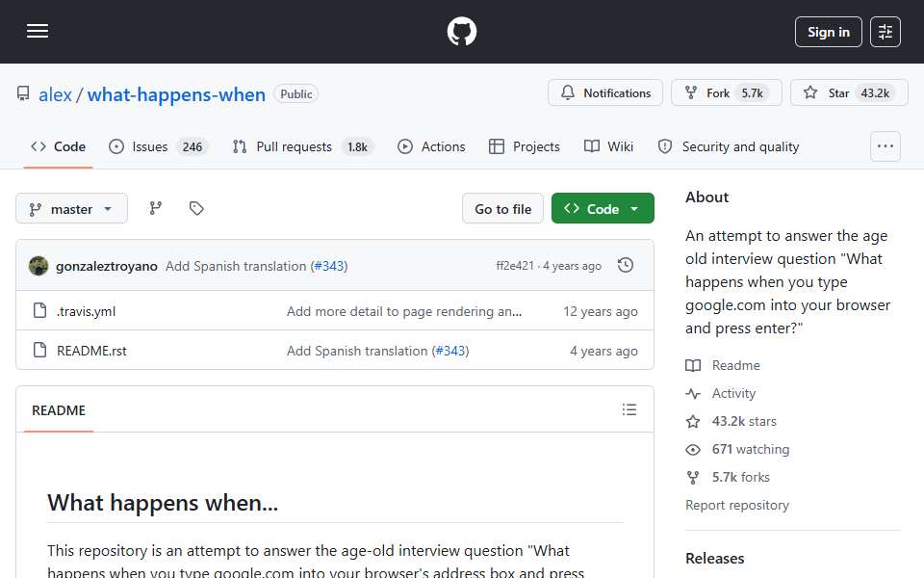Open commit hash ff2e421
Viewport: 924px width, 578px height.
click(514, 266)
